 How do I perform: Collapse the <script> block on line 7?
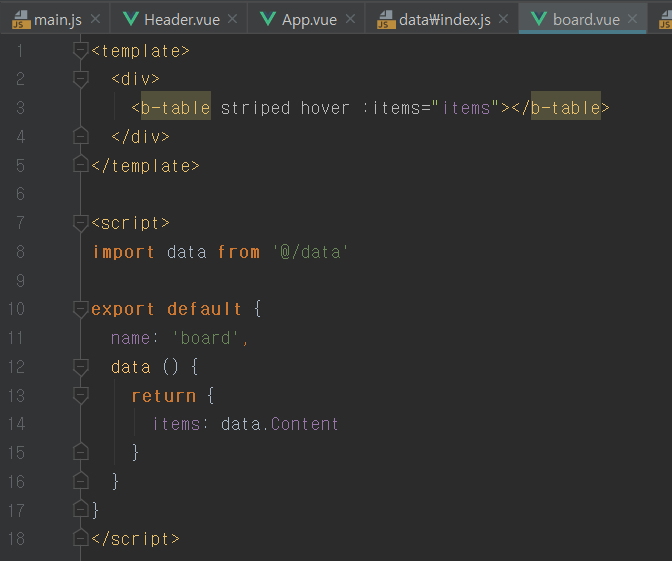click(x=81, y=223)
